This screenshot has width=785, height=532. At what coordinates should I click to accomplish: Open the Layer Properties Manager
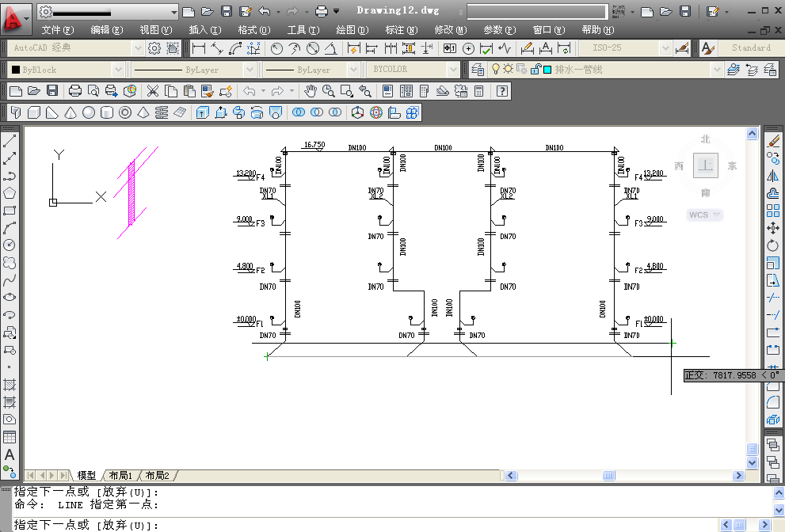tap(478, 70)
